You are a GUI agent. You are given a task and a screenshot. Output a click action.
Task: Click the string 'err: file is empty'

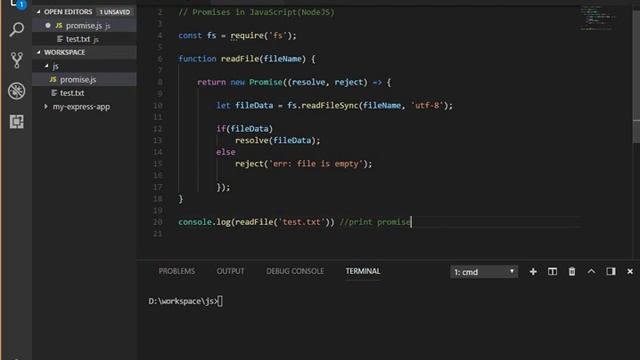click(x=316, y=164)
